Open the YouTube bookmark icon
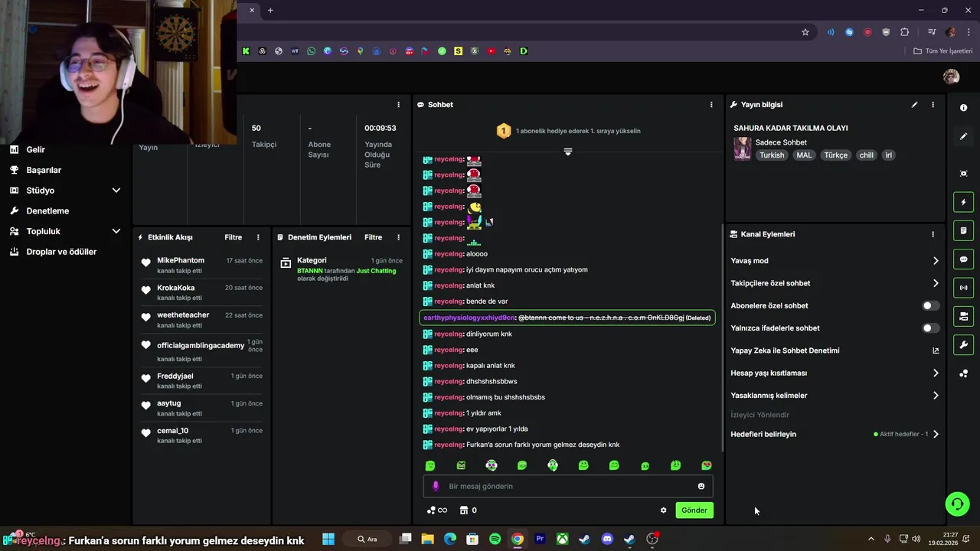 click(x=491, y=51)
